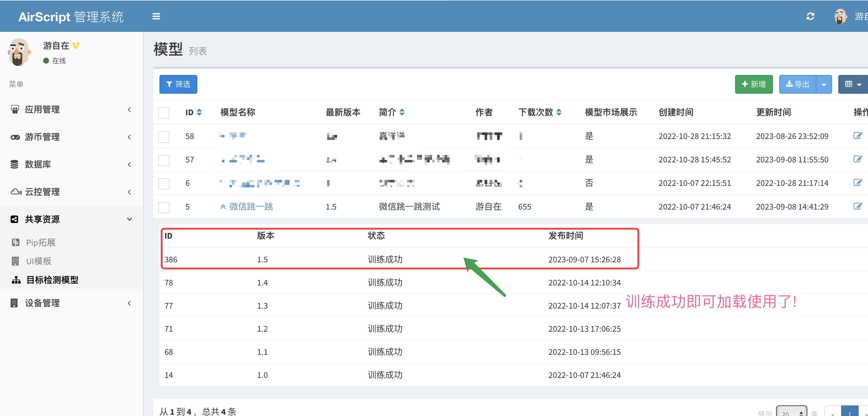Click the 简介 column sort icon
Screen dimensions: 868x416
402,112
